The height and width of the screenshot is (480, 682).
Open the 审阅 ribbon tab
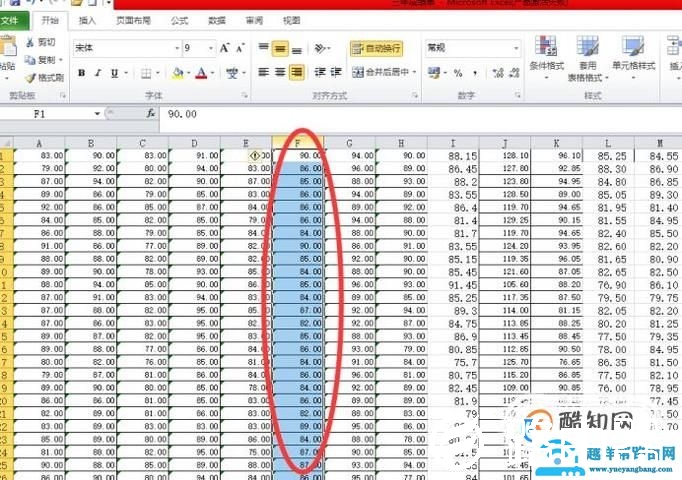click(254, 20)
